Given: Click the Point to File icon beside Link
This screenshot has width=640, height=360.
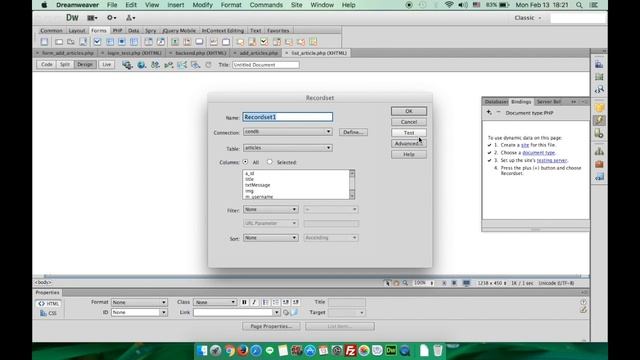Looking at the screenshot, I should 286,313.
